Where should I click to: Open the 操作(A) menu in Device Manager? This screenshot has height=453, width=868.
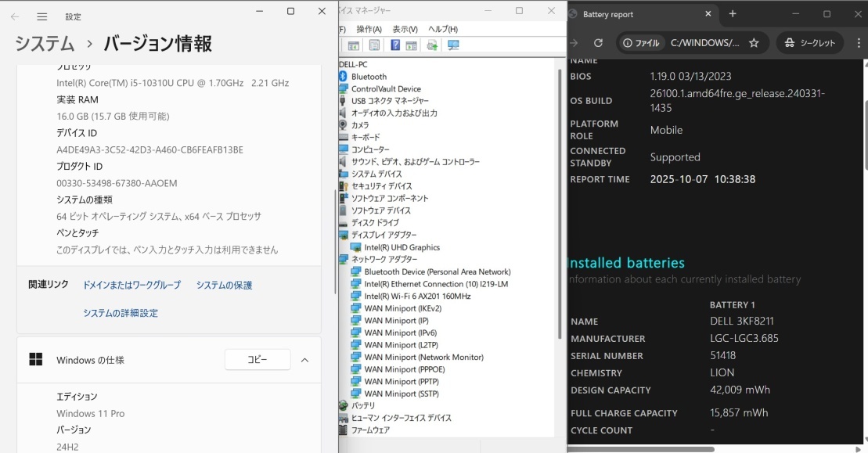coord(369,29)
